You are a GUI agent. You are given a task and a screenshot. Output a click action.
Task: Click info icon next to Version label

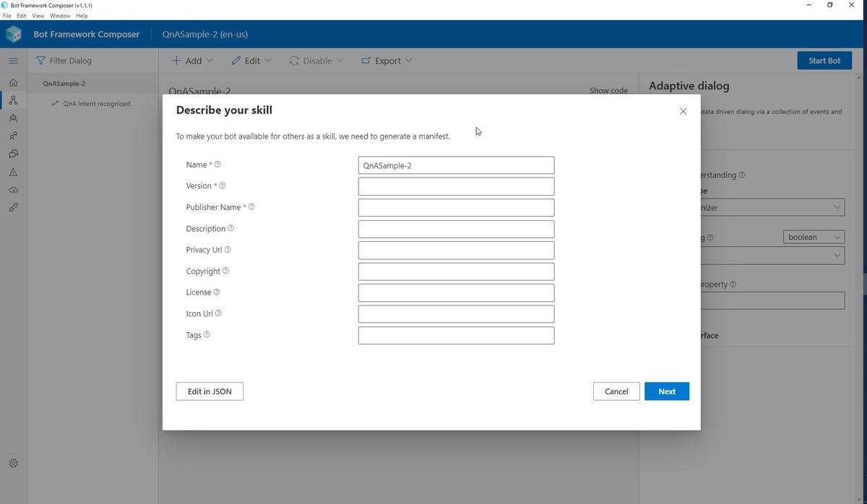223,186
